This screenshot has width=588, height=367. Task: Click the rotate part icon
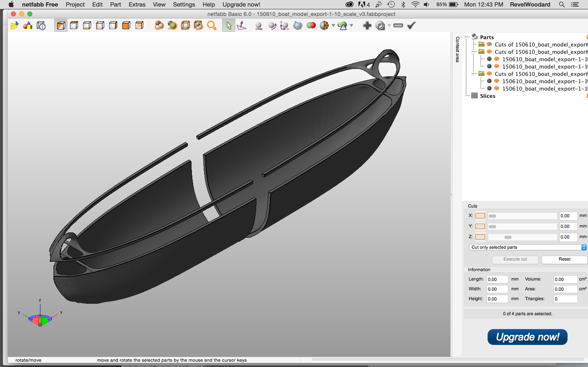272,25
